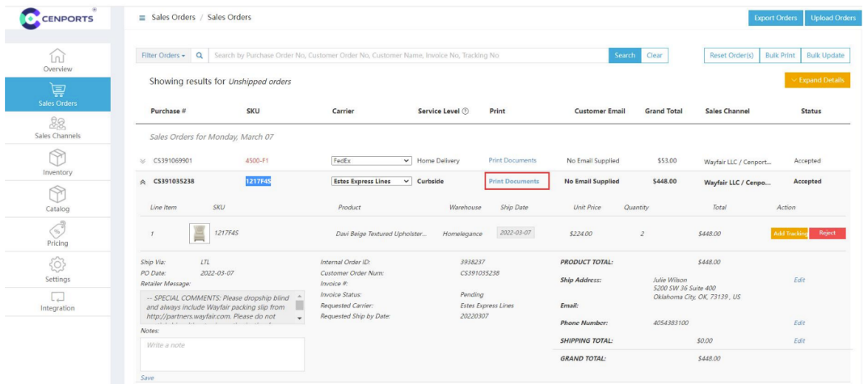The height and width of the screenshot is (384, 868).
Task: Open the Overview home icon
Action: 57,57
